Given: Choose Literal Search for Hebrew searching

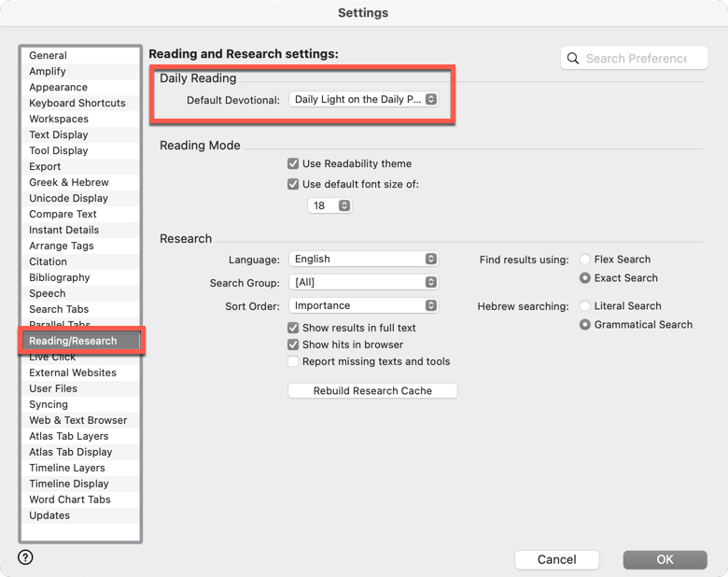Looking at the screenshot, I should pos(585,306).
